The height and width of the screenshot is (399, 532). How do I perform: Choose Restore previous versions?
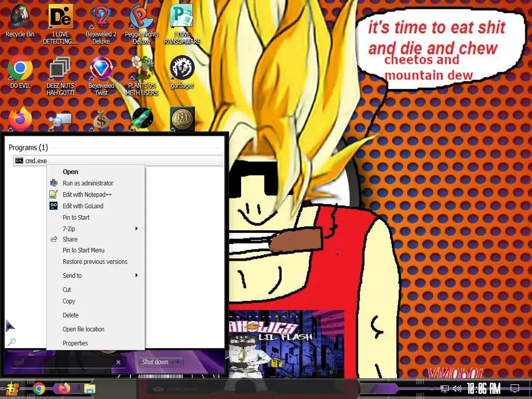(96, 262)
